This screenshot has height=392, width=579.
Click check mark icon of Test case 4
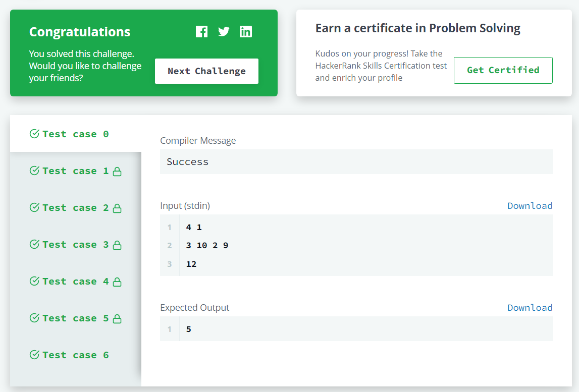coord(34,282)
